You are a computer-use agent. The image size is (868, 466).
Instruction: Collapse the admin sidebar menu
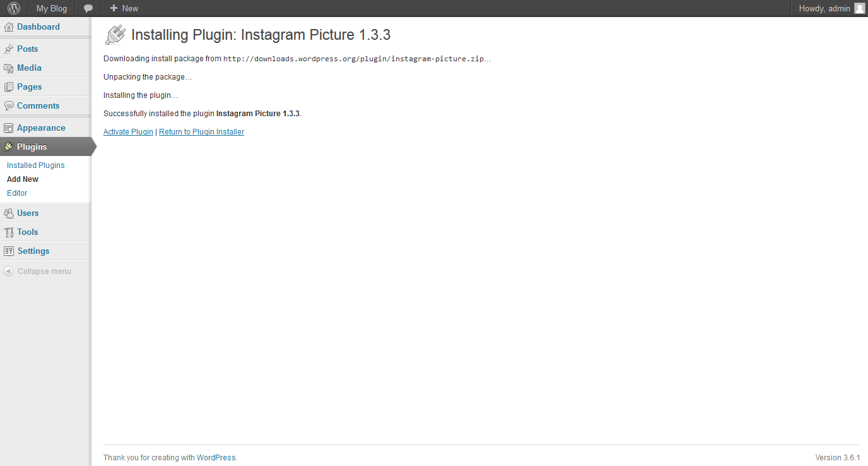coord(38,272)
